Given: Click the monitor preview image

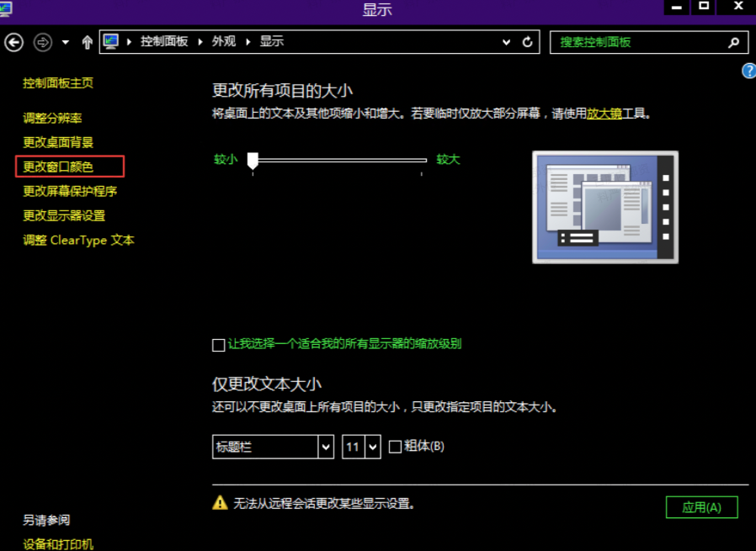Looking at the screenshot, I should (605, 207).
